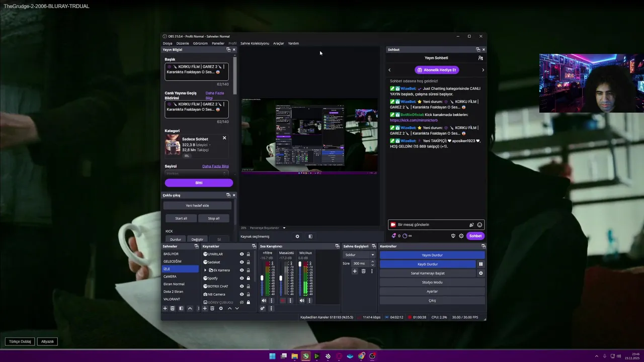The height and width of the screenshot is (362, 644).
Task: Open virtual camera settings gear icon
Action: (x=480, y=273)
